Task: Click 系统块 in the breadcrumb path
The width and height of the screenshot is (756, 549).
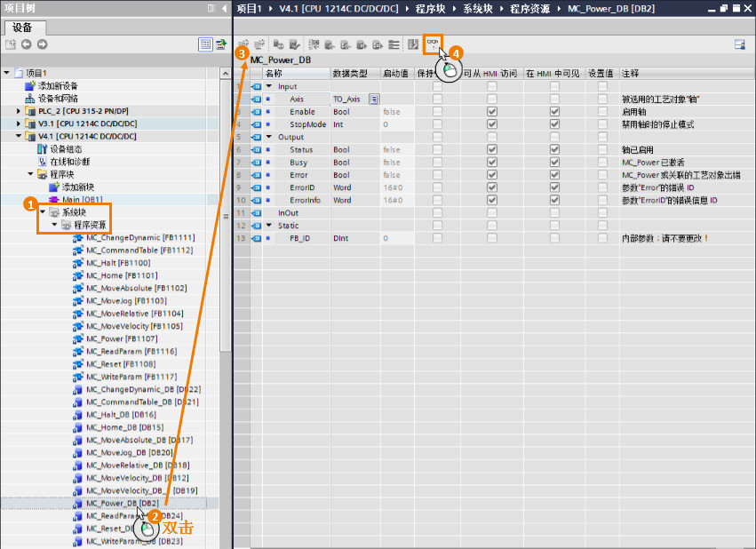Action: click(478, 8)
